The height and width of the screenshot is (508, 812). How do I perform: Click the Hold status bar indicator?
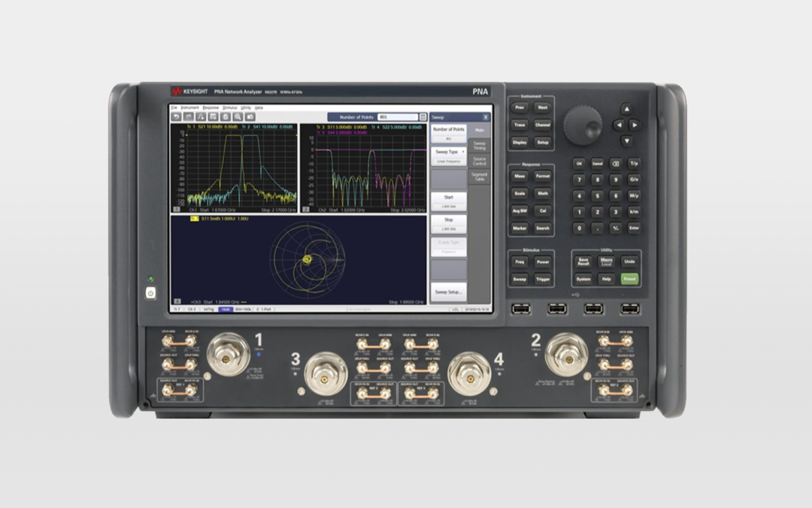(x=226, y=309)
